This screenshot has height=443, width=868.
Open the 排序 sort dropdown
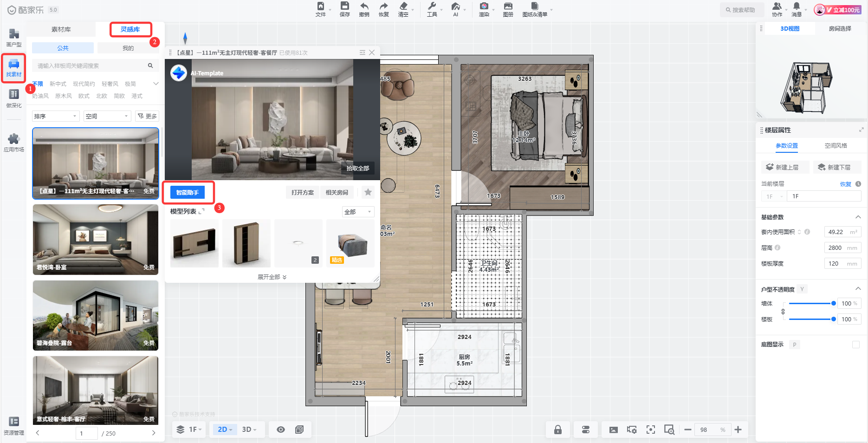pos(56,116)
